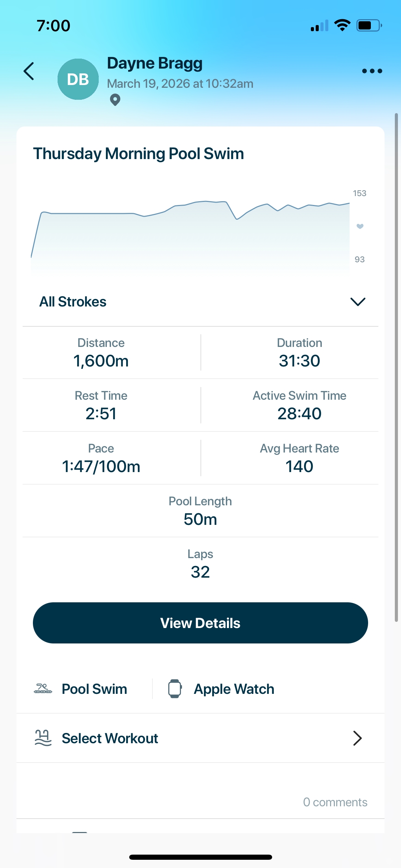This screenshot has height=868, width=401.
Task: Open the three-dot more options menu
Action: (x=372, y=71)
